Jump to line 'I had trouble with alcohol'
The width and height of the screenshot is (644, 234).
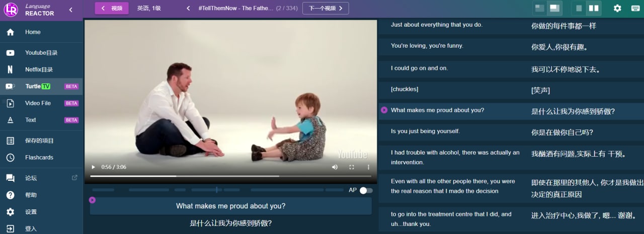tap(455, 157)
